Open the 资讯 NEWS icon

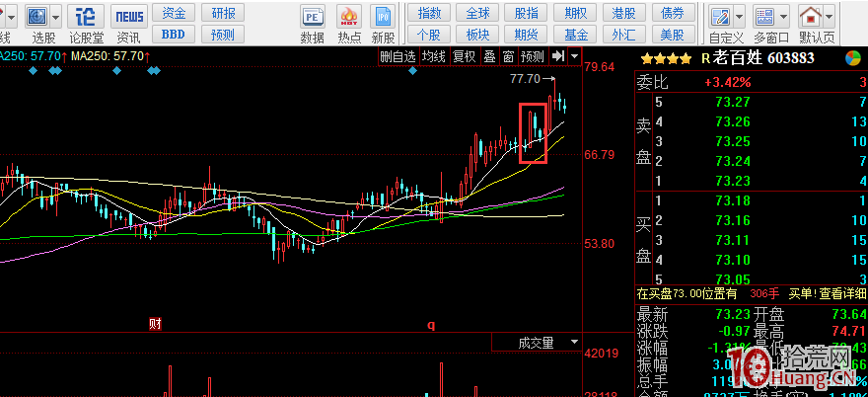coord(129,17)
